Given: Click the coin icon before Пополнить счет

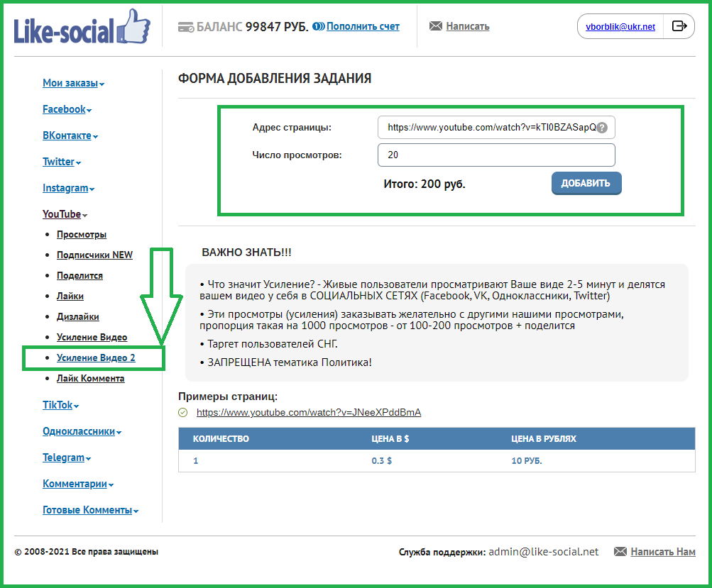Looking at the screenshot, I should point(318,26).
